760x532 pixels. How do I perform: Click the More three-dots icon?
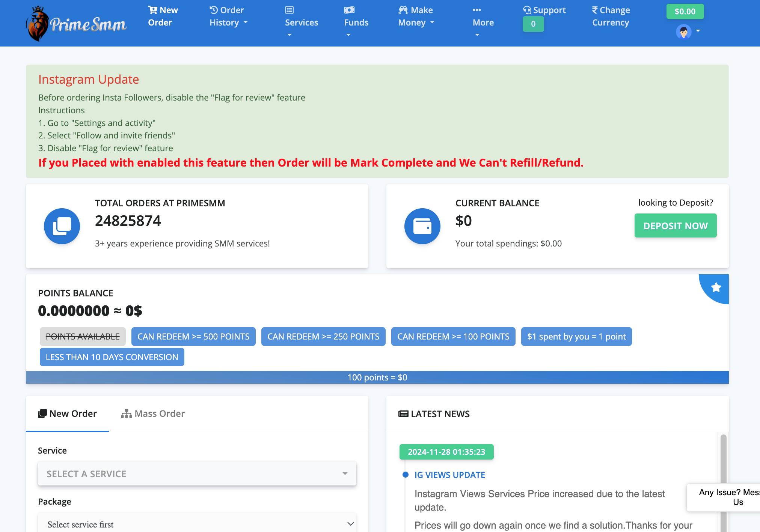tap(477, 10)
